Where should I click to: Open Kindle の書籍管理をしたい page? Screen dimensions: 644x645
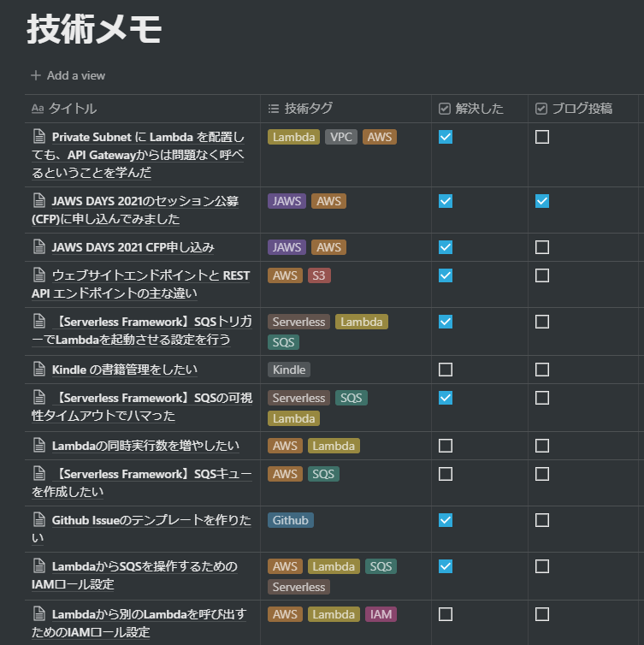pyautogui.click(x=125, y=370)
